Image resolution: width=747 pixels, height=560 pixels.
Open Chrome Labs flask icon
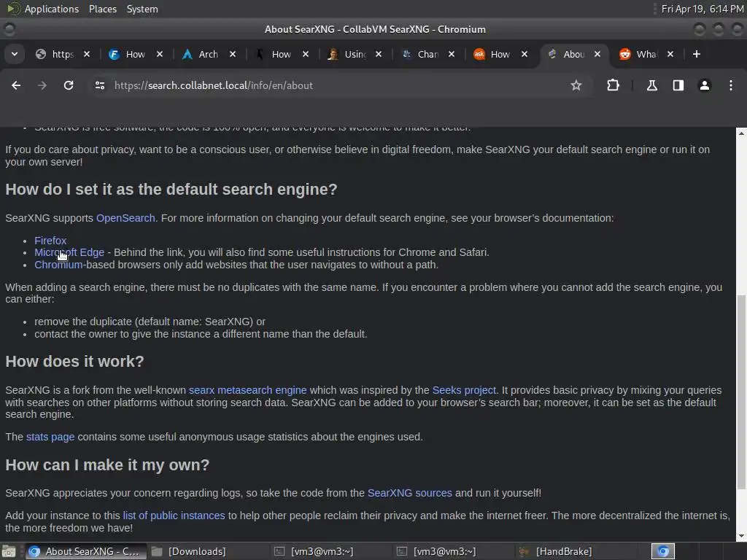pyautogui.click(x=651, y=85)
